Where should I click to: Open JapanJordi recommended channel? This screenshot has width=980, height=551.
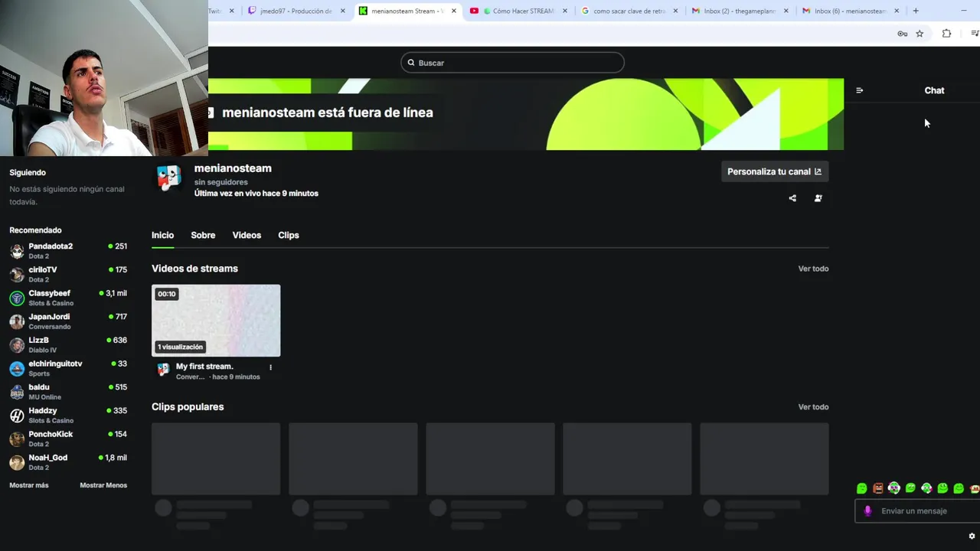[67, 321]
